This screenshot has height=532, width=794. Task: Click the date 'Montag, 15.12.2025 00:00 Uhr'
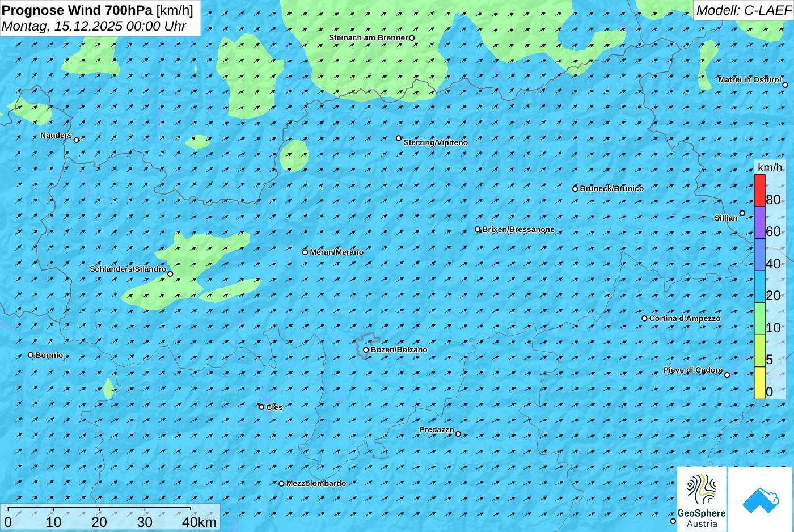pos(94,26)
